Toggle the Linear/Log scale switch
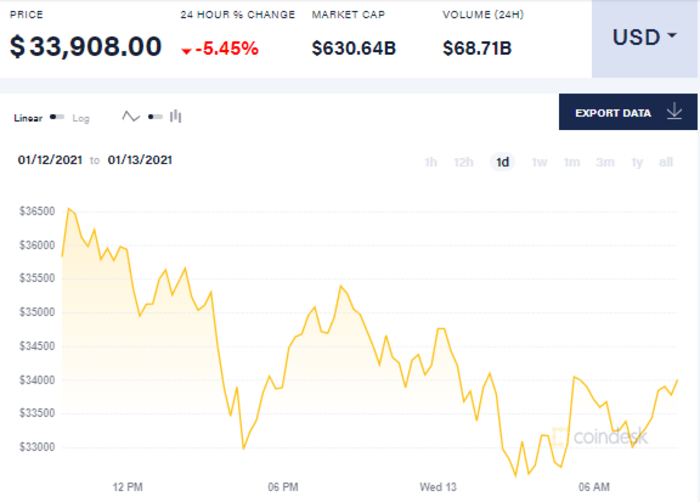This screenshot has width=700, height=502. [58, 117]
